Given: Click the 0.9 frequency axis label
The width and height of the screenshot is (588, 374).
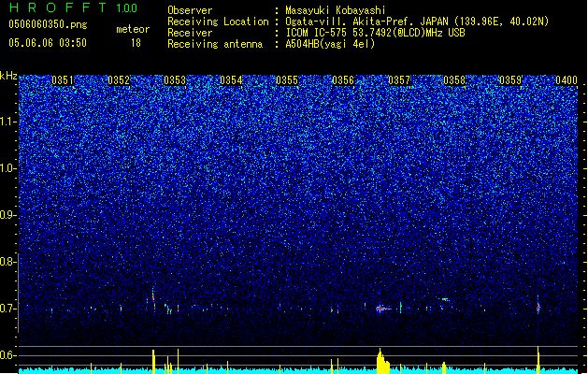Looking at the screenshot, I should tap(8, 215).
